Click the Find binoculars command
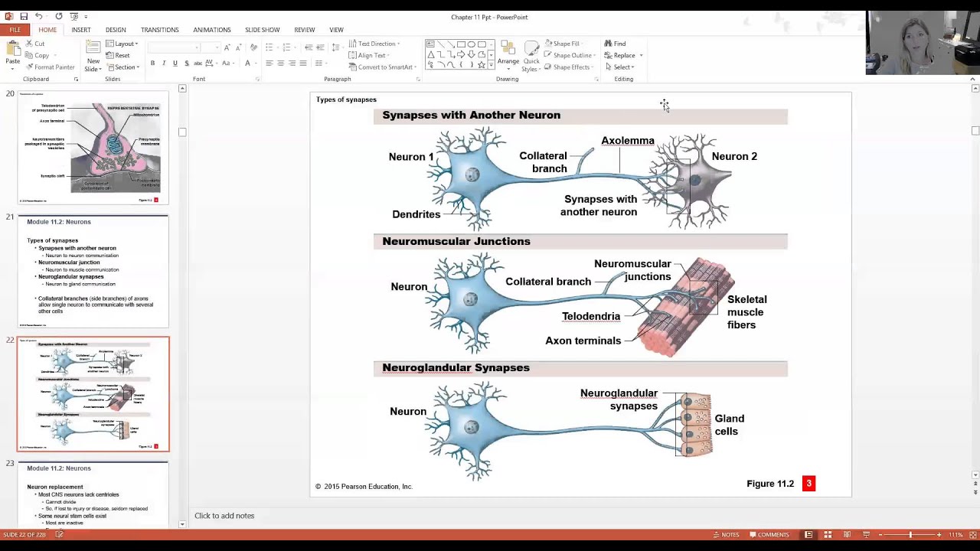980x551 pixels. tap(615, 44)
